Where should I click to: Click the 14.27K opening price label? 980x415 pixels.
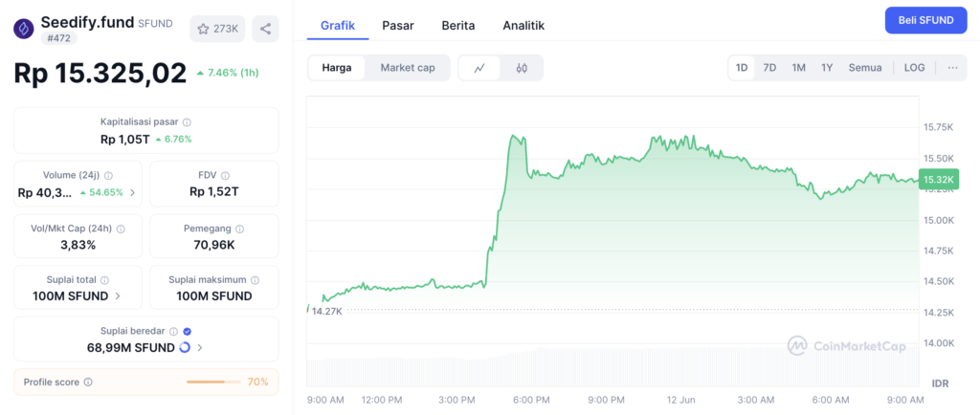tap(327, 311)
